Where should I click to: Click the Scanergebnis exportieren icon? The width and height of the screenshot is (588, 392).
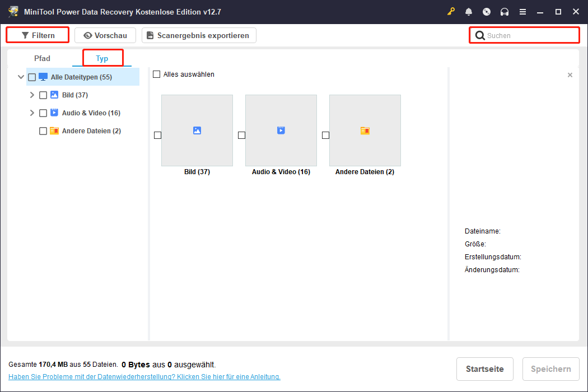pos(150,35)
